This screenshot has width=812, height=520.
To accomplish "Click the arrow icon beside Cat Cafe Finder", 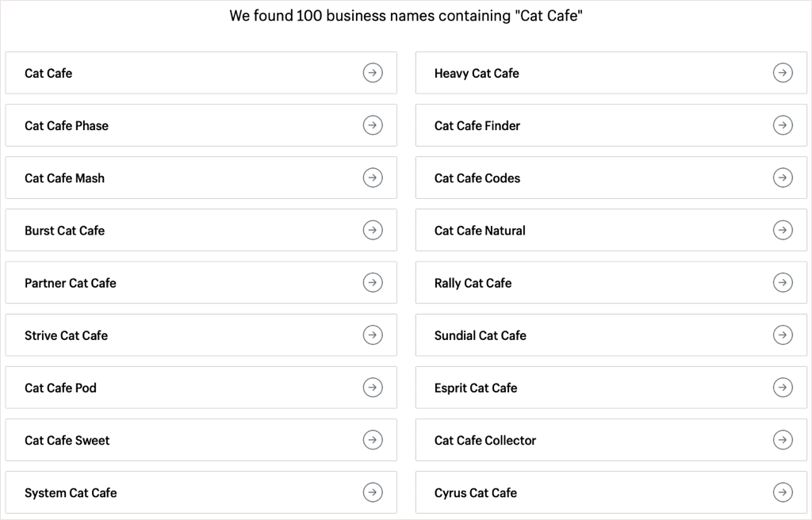I will (783, 125).
